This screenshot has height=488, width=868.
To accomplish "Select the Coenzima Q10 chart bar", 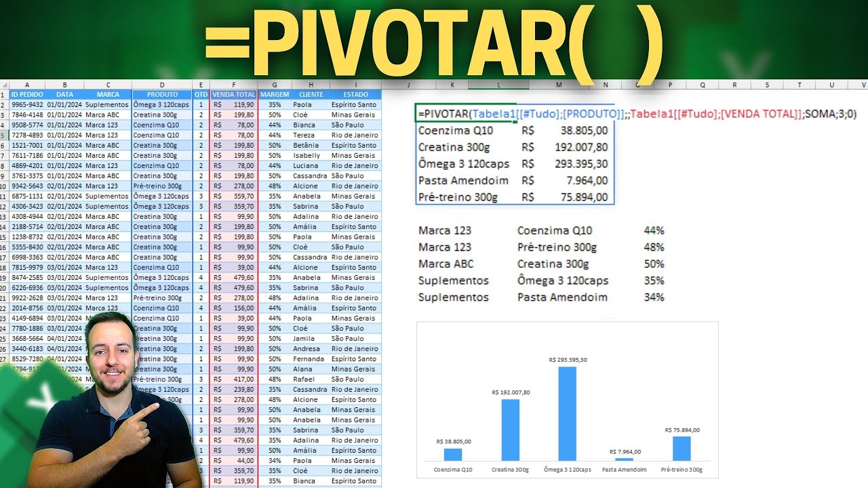I will [x=453, y=455].
